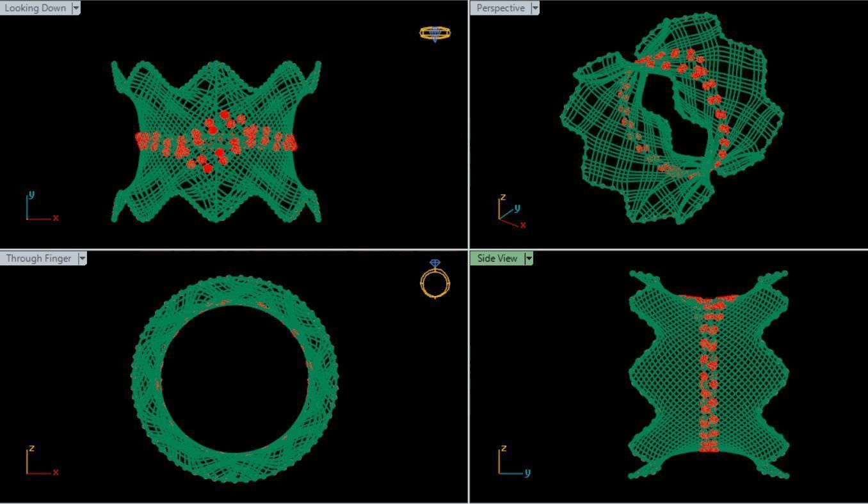Screen dimensions: 868x504
Task: Click the Perspective viewport XYZ axis indicator
Action: click(512, 212)
